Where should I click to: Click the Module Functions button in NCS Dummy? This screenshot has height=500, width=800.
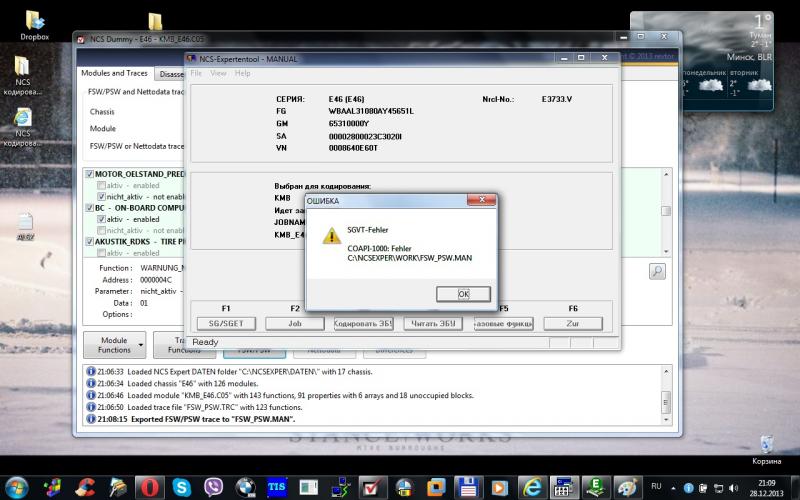114,345
